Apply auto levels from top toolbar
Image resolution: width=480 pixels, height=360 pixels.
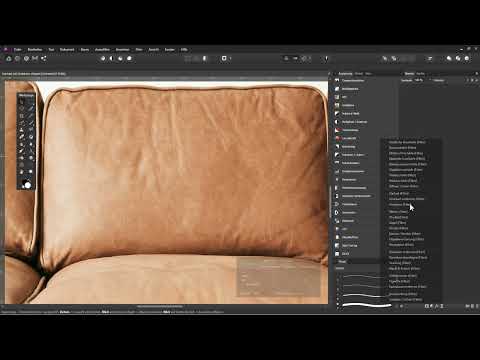tap(103, 59)
